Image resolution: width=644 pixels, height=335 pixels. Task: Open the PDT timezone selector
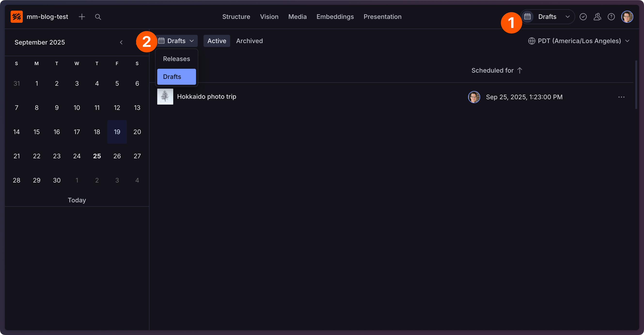(579, 41)
